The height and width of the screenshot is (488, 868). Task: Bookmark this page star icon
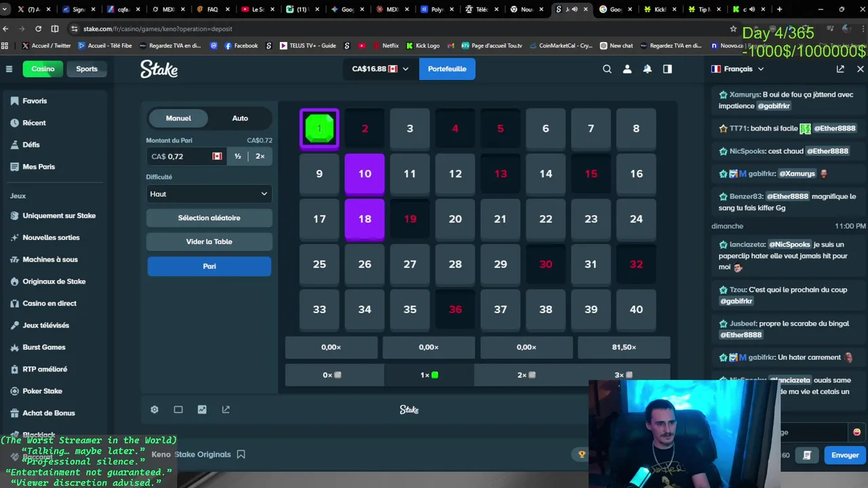(733, 28)
